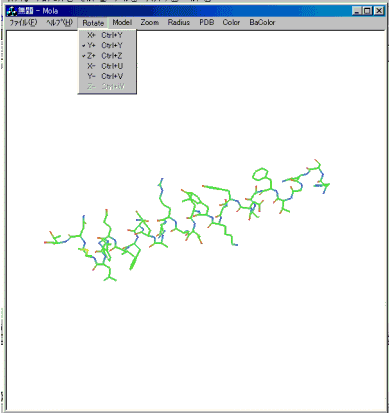Uncheck the Z+ rotation option
Screen dimensions: 389x416
tap(107, 56)
